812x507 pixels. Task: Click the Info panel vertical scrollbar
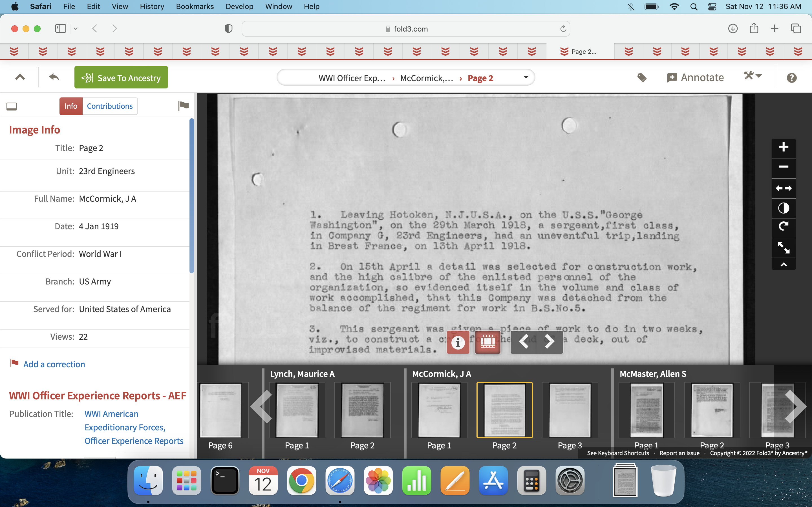coord(192,196)
